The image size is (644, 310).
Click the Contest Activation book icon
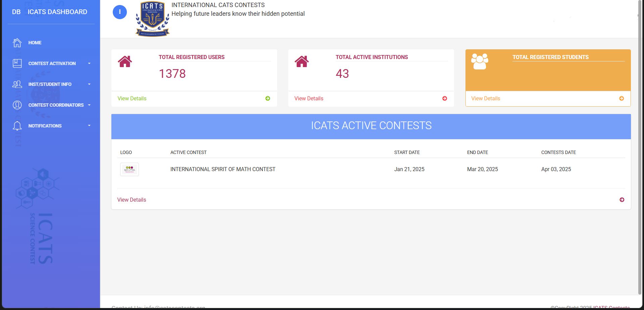[17, 63]
